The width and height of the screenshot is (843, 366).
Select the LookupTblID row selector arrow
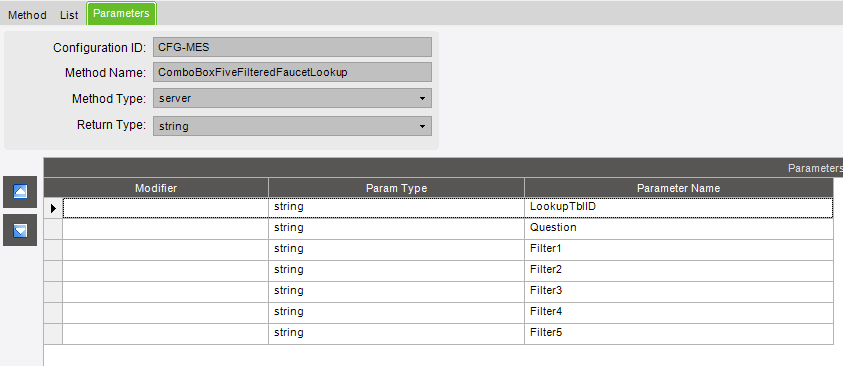click(x=53, y=207)
